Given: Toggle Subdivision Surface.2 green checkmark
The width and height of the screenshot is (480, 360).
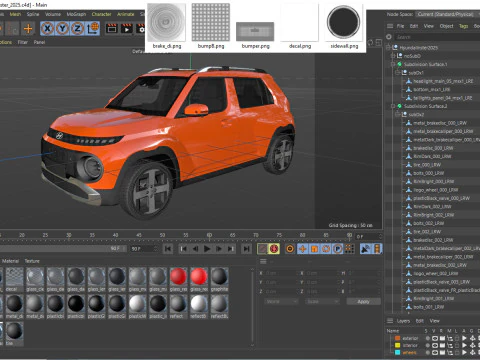Looking at the screenshot, I should point(399,106).
